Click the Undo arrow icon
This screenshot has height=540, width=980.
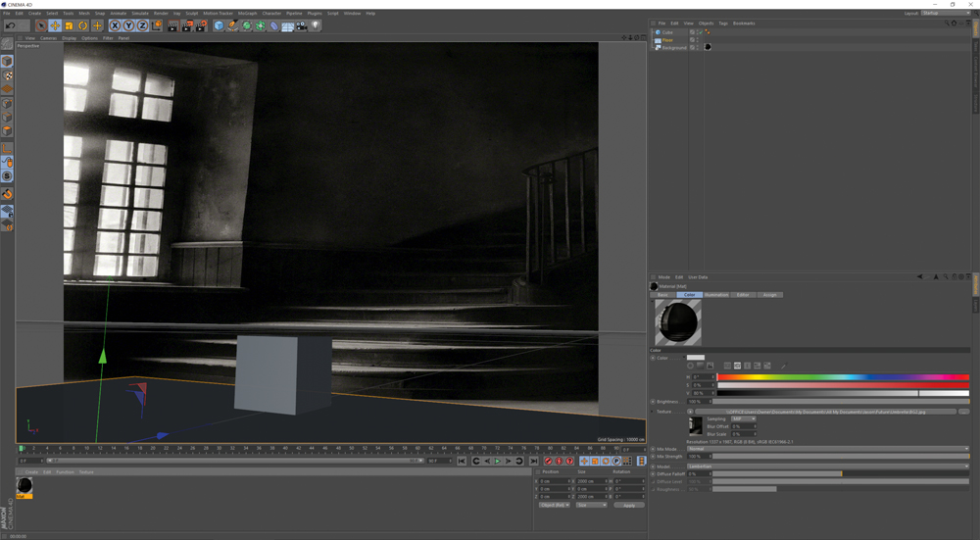(10, 25)
